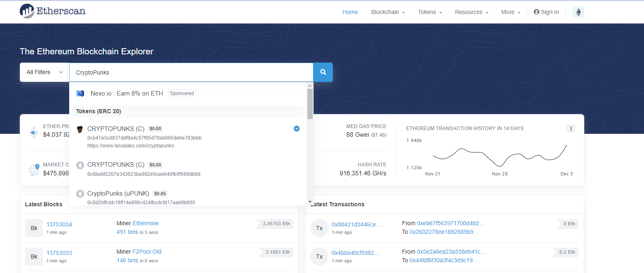This screenshot has height=273, width=644.
Task: Open the Ethereum network selector icon
Action: point(578,12)
